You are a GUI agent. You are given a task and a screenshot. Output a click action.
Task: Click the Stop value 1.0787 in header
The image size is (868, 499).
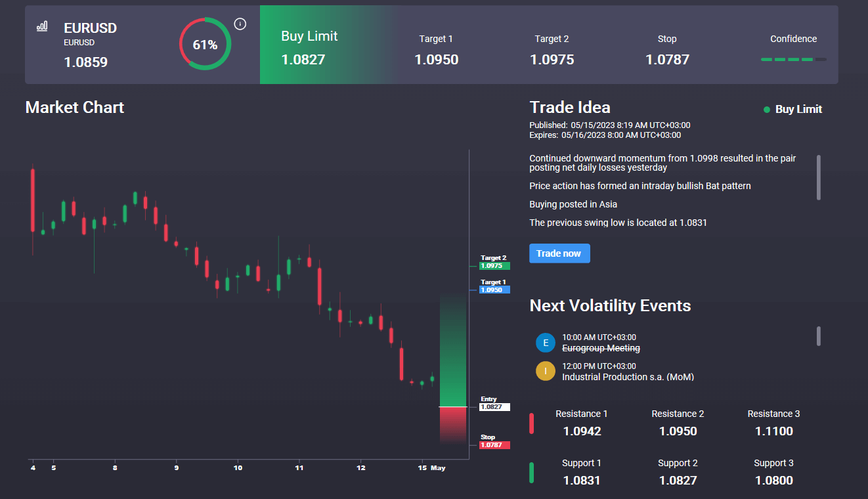click(667, 60)
